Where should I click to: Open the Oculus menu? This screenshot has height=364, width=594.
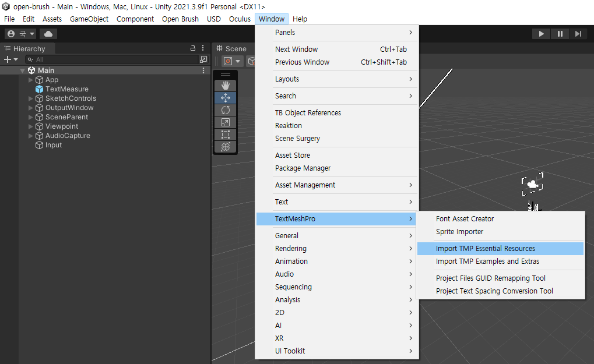pyautogui.click(x=240, y=19)
